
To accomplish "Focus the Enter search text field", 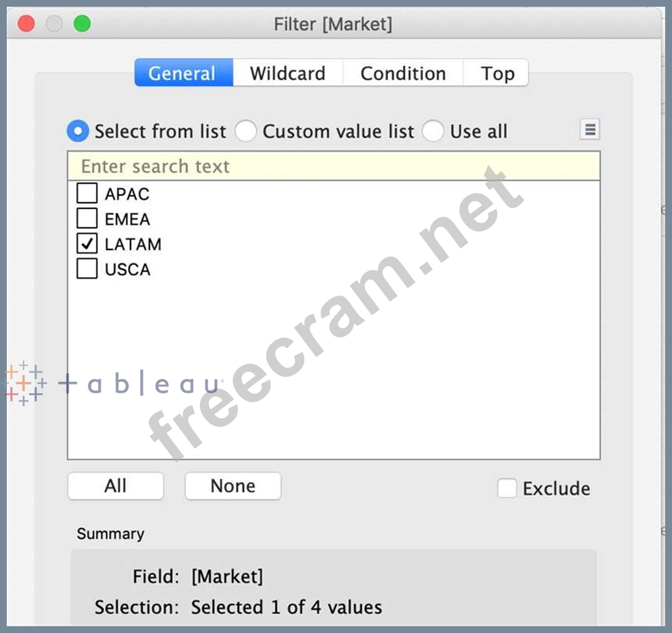I will point(334,166).
